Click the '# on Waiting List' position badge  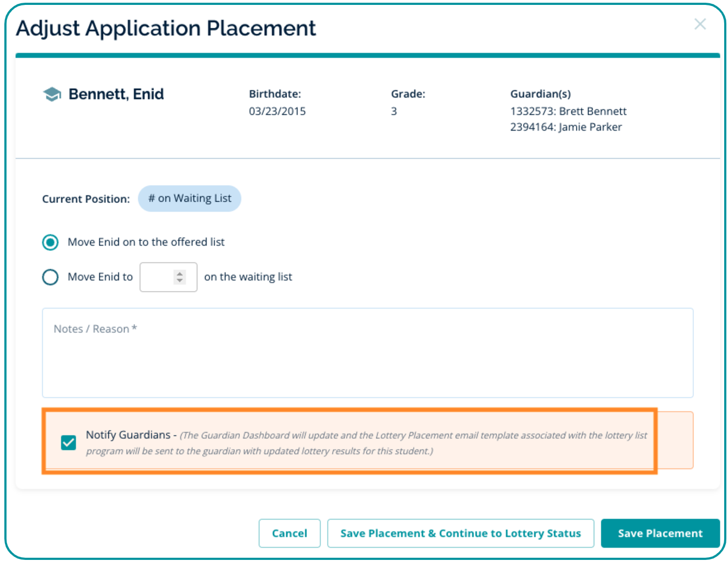point(189,199)
